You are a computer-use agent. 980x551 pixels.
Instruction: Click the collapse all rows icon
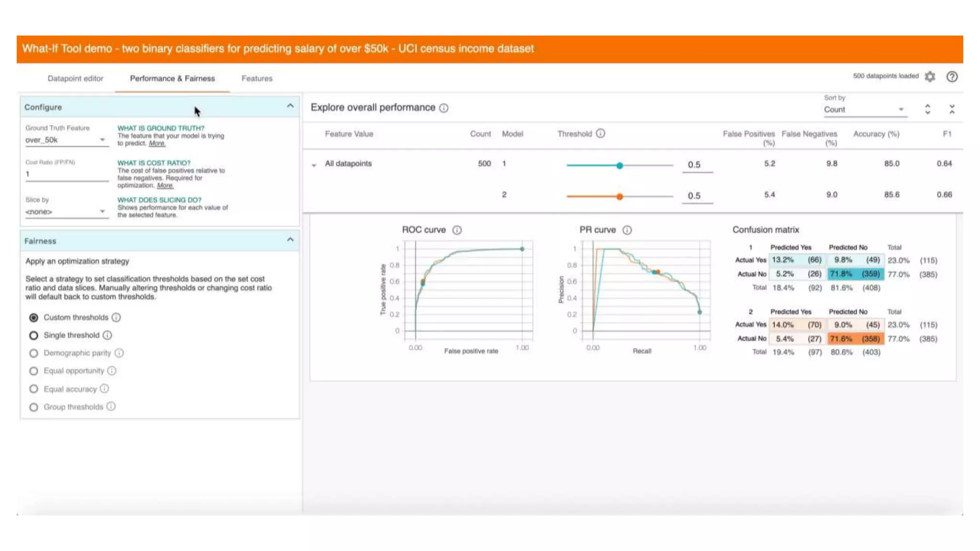952,110
